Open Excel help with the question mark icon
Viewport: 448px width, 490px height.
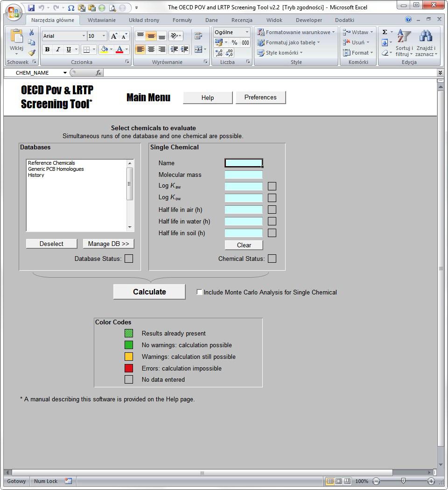tap(408, 20)
